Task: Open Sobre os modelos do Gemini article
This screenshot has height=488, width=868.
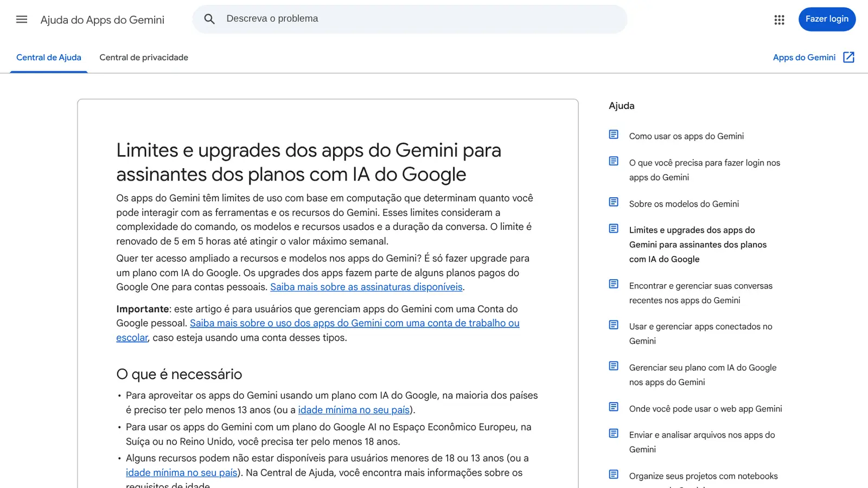Action: tap(684, 204)
